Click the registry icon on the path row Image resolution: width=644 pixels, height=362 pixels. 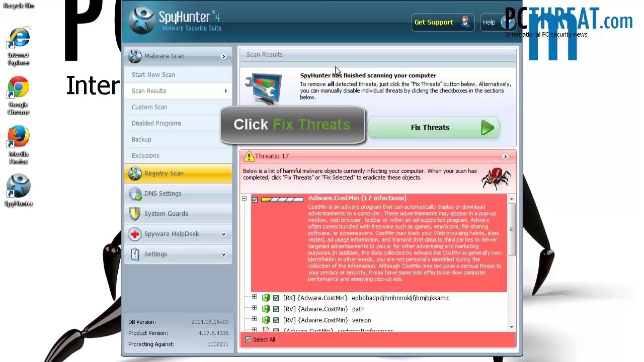click(x=266, y=309)
